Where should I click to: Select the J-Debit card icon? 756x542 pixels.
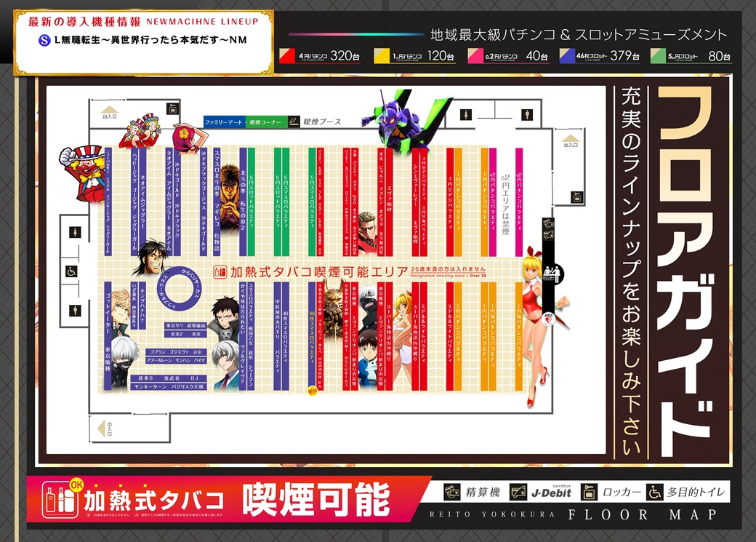pyautogui.click(x=519, y=492)
